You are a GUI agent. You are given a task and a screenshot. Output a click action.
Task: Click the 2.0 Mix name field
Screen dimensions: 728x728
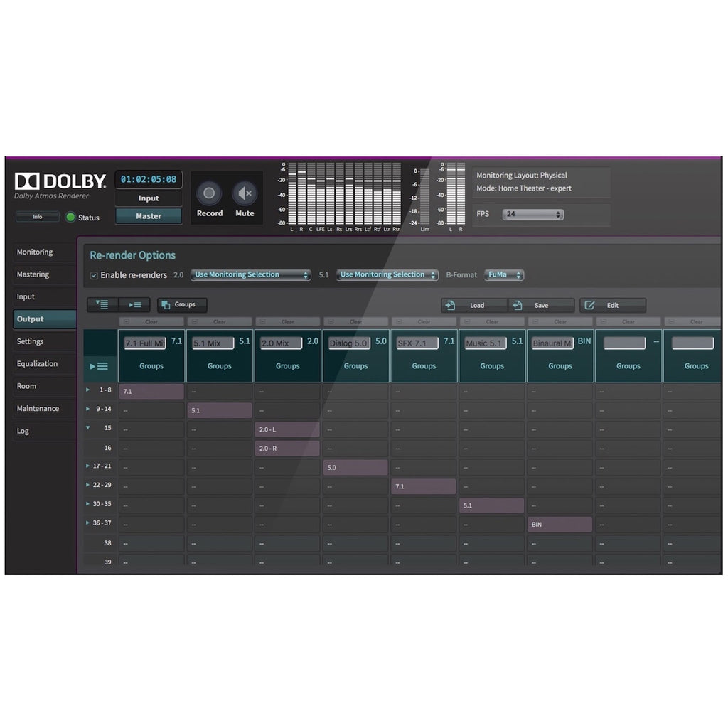(x=281, y=343)
